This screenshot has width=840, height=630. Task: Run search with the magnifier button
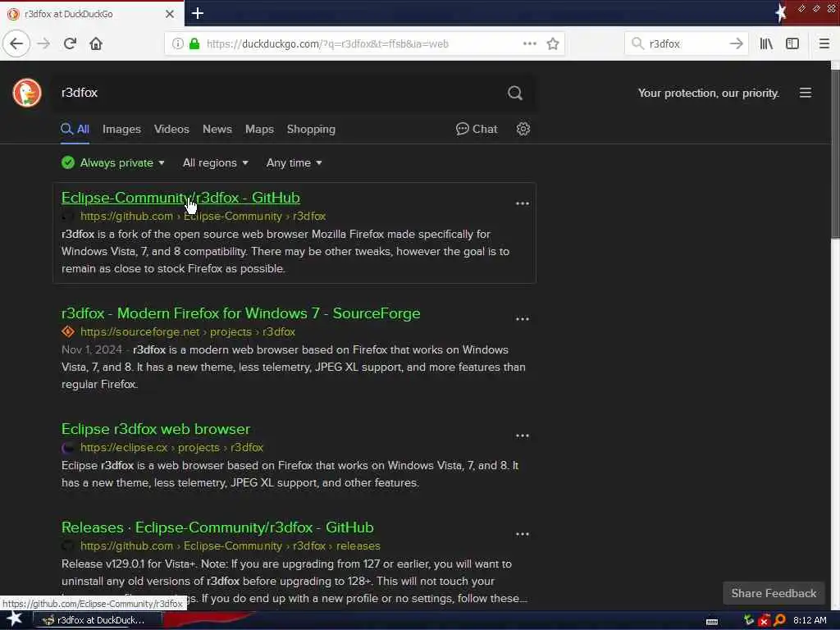[x=515, y=94]
